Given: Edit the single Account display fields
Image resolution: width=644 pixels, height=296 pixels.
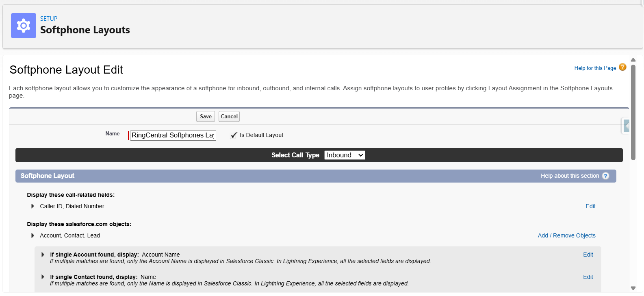Looking at the screenshot, I should pos(588,255).
